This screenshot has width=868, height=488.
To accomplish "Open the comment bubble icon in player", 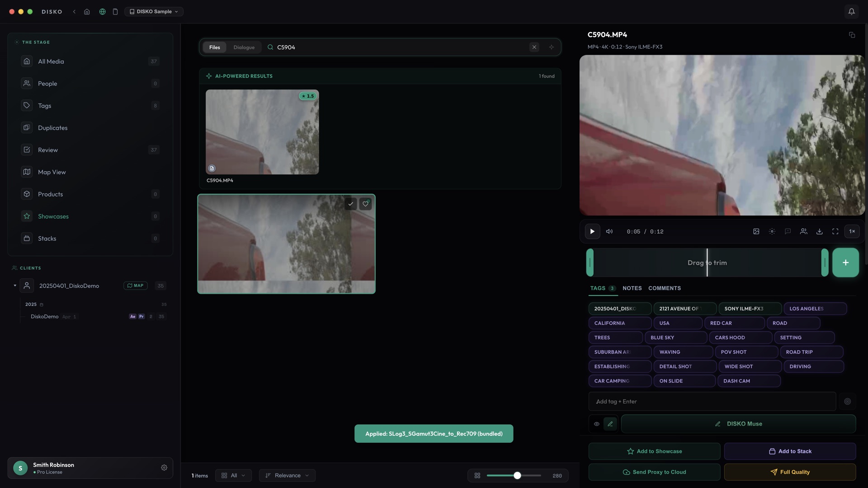I will click(x=788, y=231).
